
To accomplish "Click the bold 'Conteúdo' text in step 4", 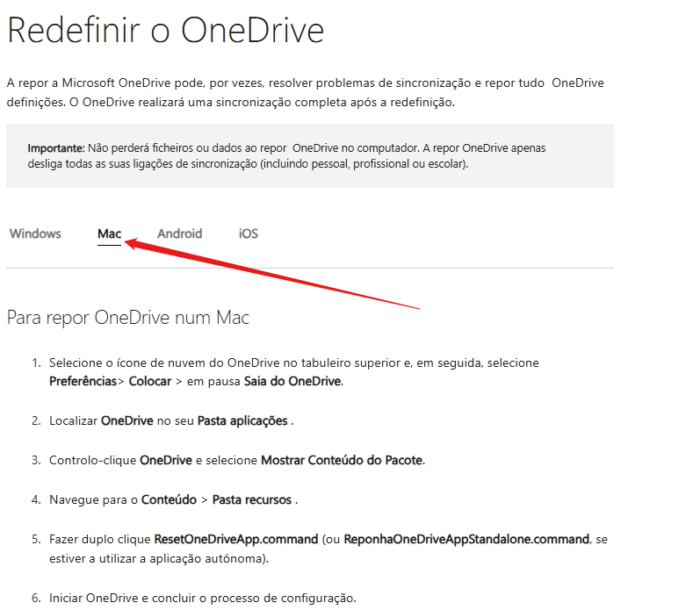I will click(x=169, y=499).
